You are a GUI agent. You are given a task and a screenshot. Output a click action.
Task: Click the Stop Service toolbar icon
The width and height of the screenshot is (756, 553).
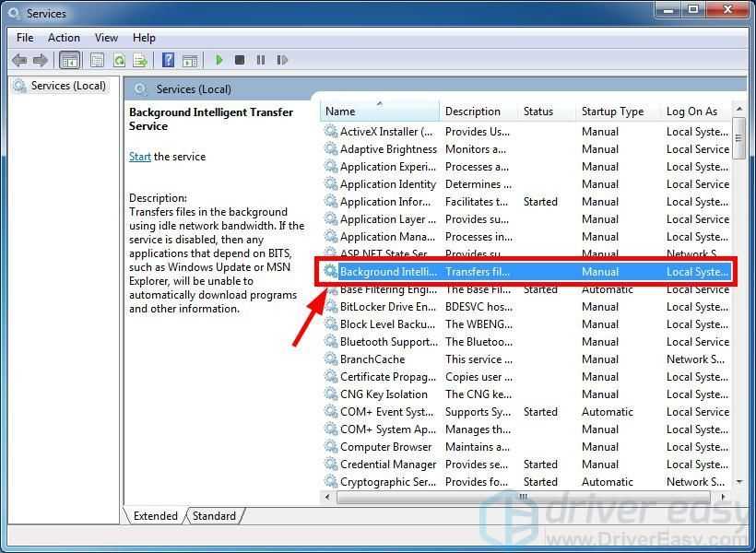(240, 60)
